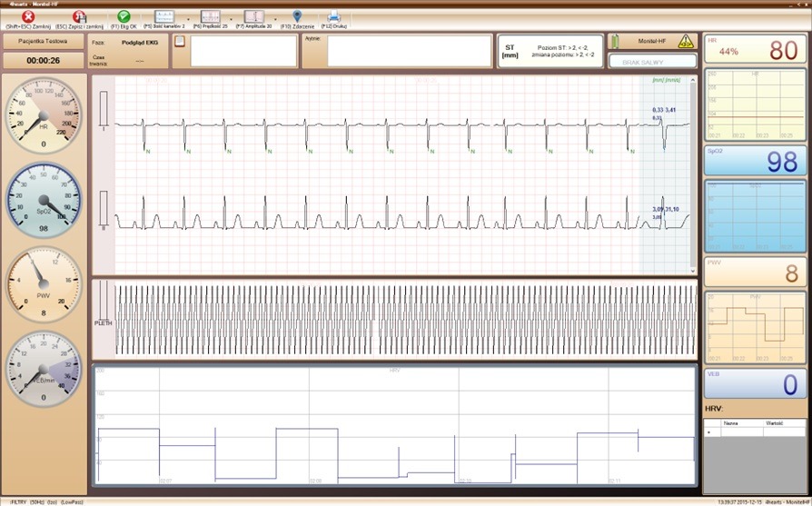Screen dimensions: 812x506
Task: Click the Pacjentka Testowa patient button
Action: pos(44,42)
